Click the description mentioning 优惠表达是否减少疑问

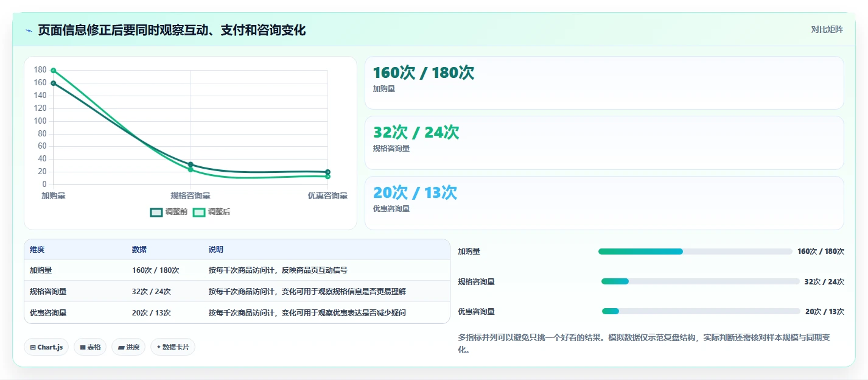[307, 313]
